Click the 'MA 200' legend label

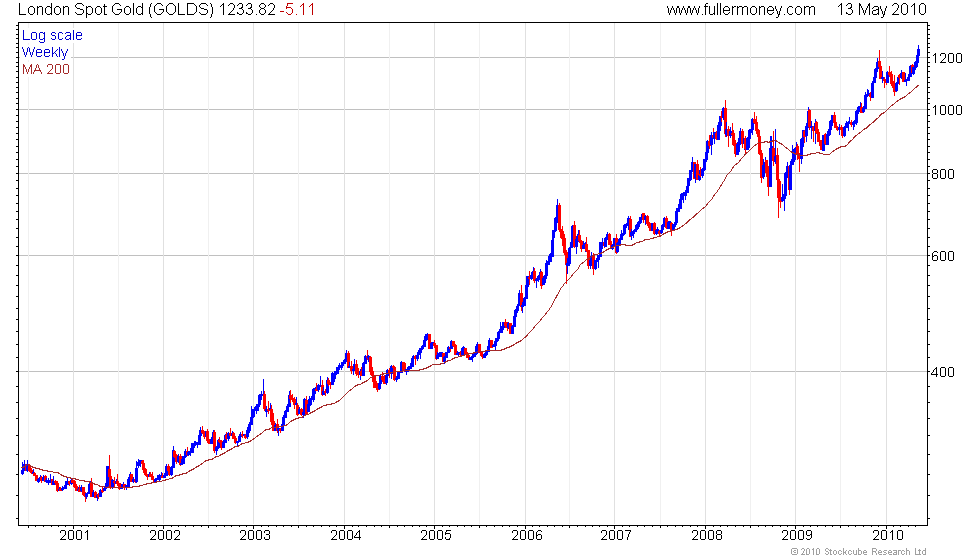(46, 69)
